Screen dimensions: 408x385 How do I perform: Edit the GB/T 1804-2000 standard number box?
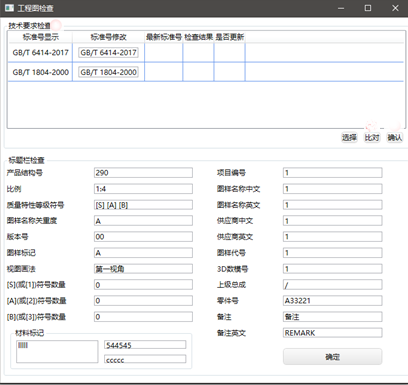click(108, 72)
